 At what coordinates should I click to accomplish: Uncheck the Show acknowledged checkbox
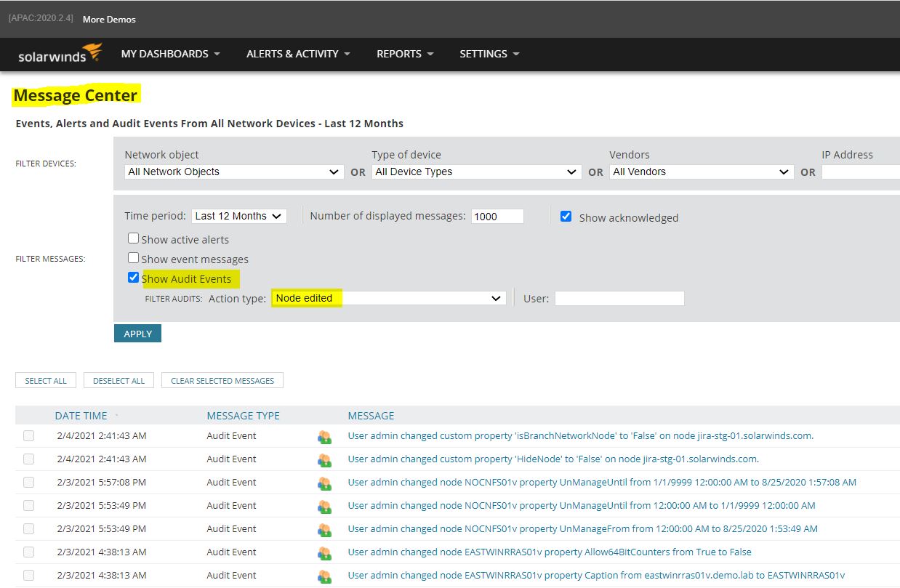(566, 217)
